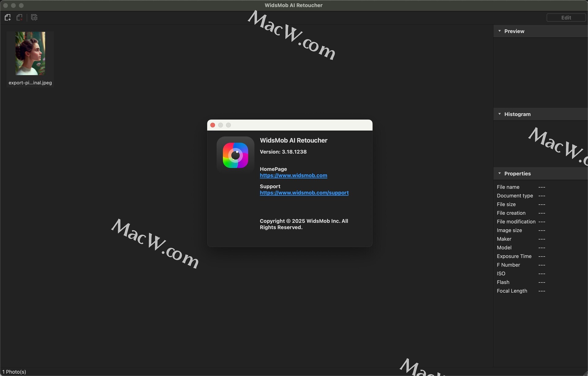Collapse the Preview panel triangle
588x376 pixels.
(499, 31)
